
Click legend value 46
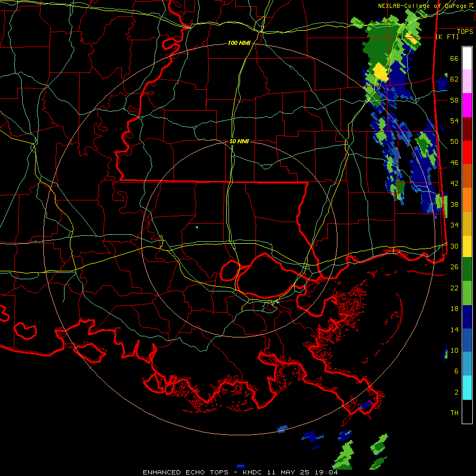click(454, 163)
